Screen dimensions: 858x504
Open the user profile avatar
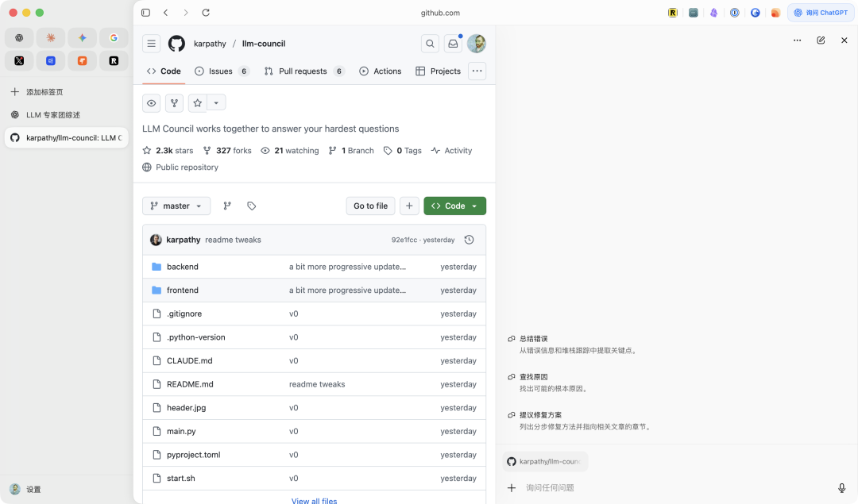[x=477, y=44]
